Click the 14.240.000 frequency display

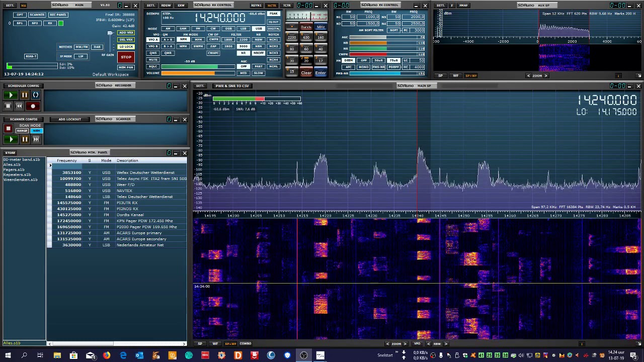(x=220, y=17)
